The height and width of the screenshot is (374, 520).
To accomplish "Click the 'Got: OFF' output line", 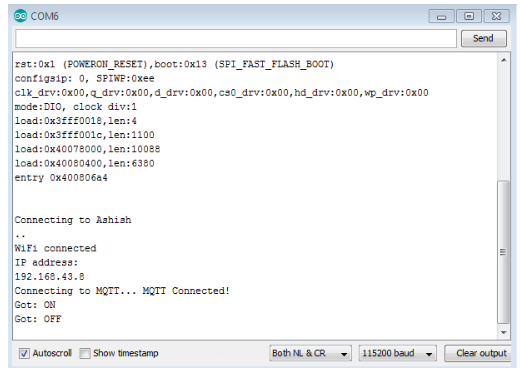I will [x=38, y=319].
